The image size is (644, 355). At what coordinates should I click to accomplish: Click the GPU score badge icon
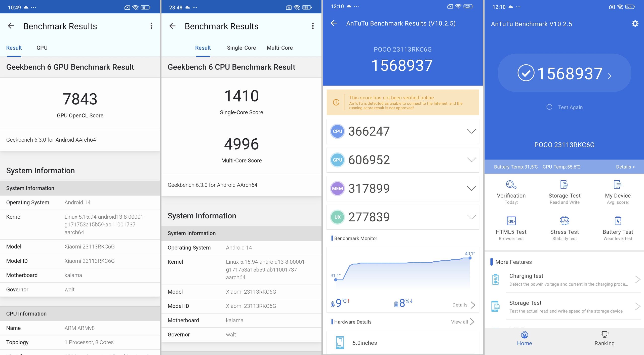pos(337,160)
